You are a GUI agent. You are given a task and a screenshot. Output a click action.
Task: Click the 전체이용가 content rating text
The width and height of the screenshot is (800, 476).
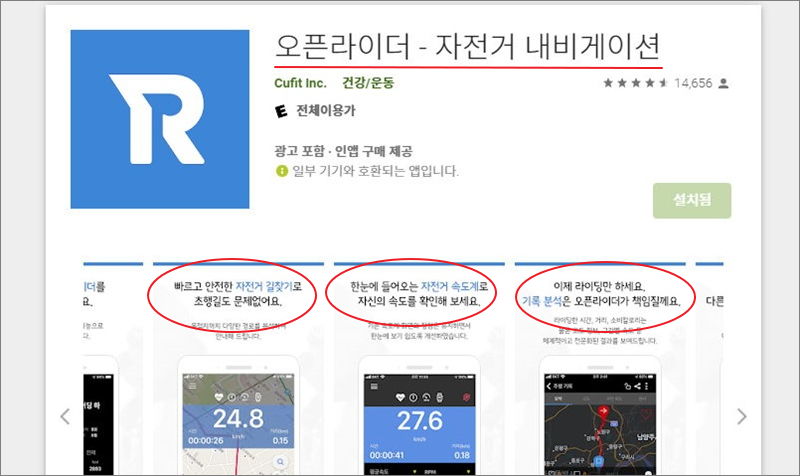pyautogui.click(x=326, y=111)
